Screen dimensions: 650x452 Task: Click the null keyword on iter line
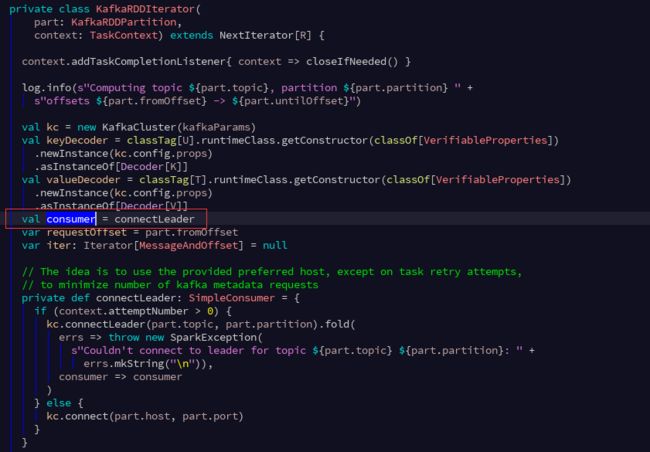coord(274,245)
